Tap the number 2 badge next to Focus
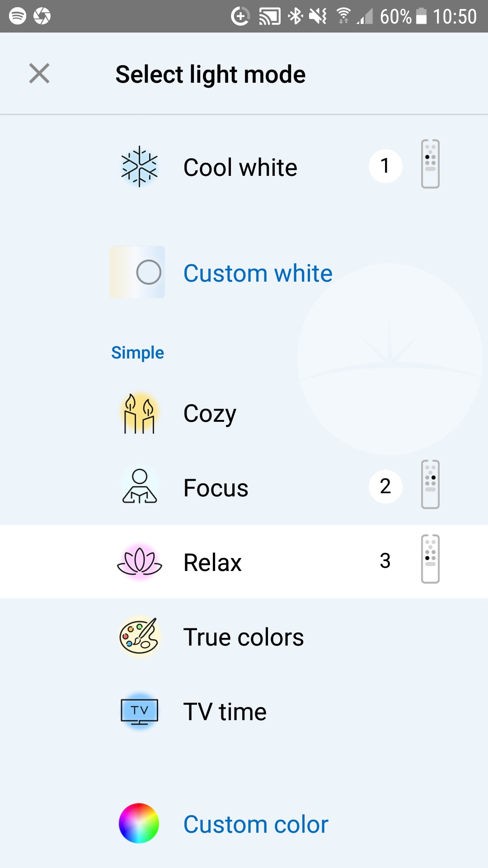 (x=385, y=486)
